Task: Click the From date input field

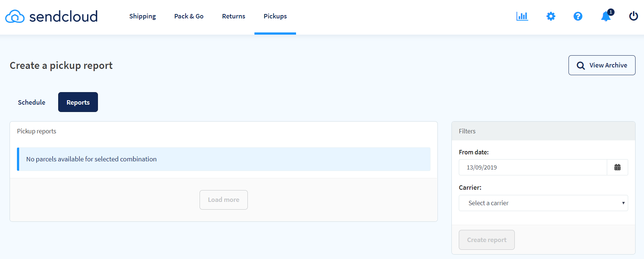Action: tap(533, 167)
